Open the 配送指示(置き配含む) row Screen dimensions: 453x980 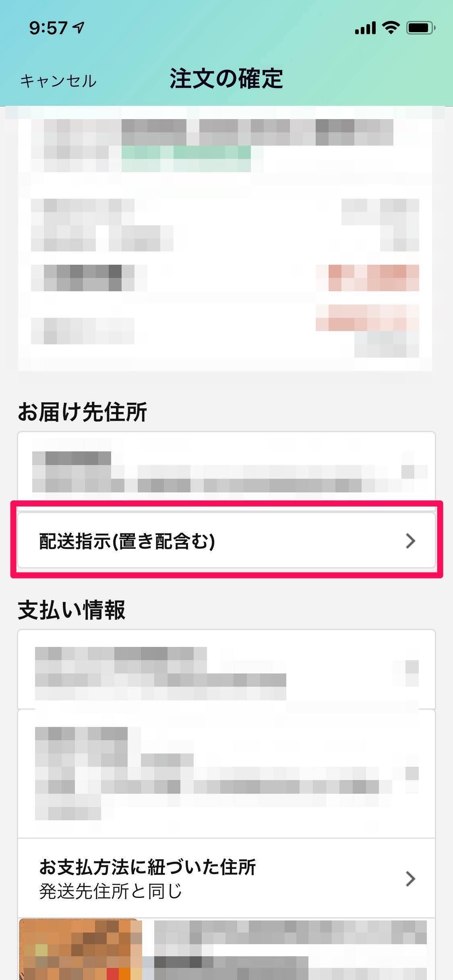(x=226, y=540)
